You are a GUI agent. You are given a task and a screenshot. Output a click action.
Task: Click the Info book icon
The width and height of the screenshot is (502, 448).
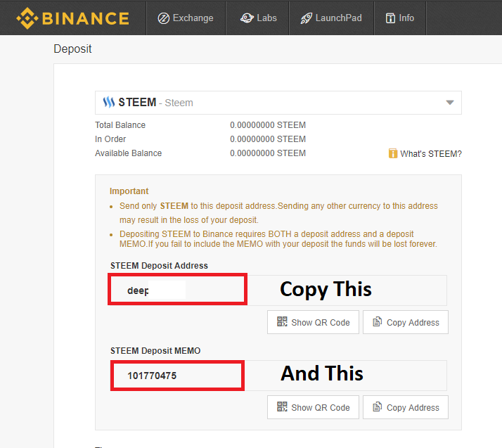pos(390,18)
